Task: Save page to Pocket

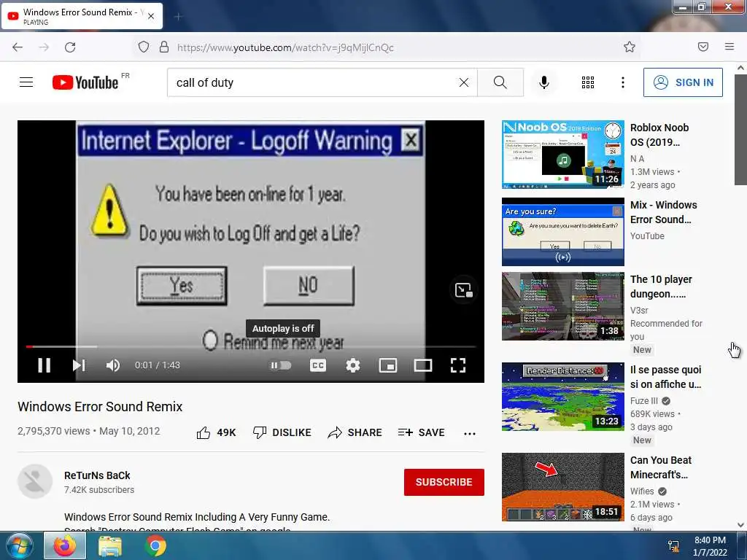Action: point(703,47)
